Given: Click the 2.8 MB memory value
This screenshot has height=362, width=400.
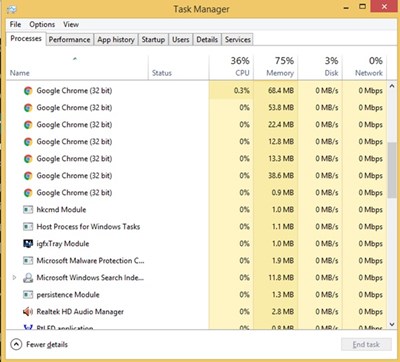Looking at the screenshot, I should click(283, 312).
